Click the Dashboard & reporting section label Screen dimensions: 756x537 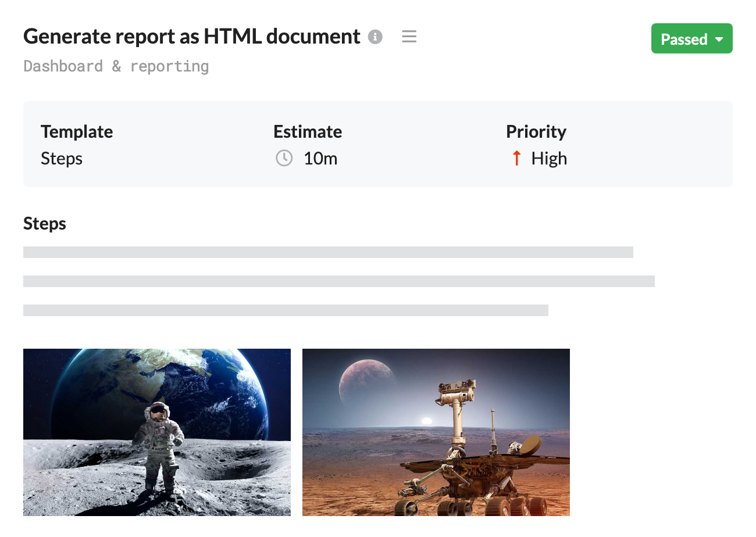[x=116, y=66]
